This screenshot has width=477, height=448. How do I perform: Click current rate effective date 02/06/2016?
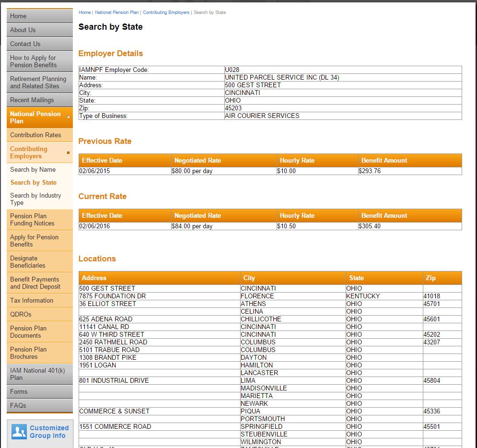[94, 226]
